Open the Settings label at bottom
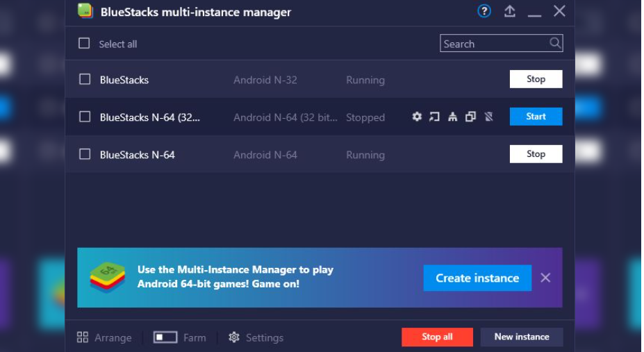Viewport: 644px width, 352px height. pos(265,337)
